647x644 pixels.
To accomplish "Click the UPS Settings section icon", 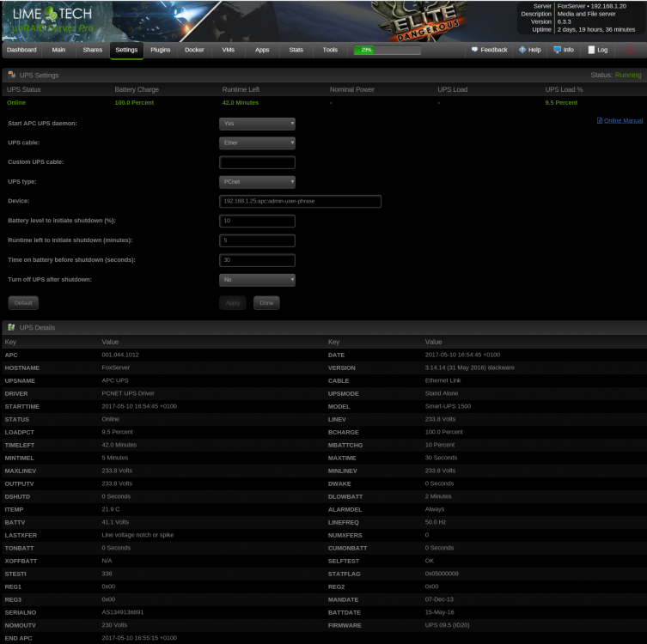I will pyautogui.click(x=11, y=75).
